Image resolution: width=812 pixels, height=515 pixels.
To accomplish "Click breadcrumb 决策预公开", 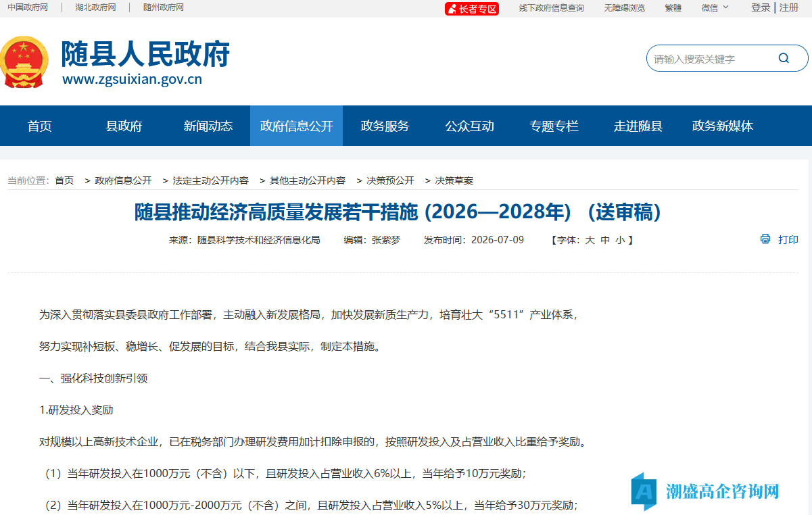I will point(390,180).
